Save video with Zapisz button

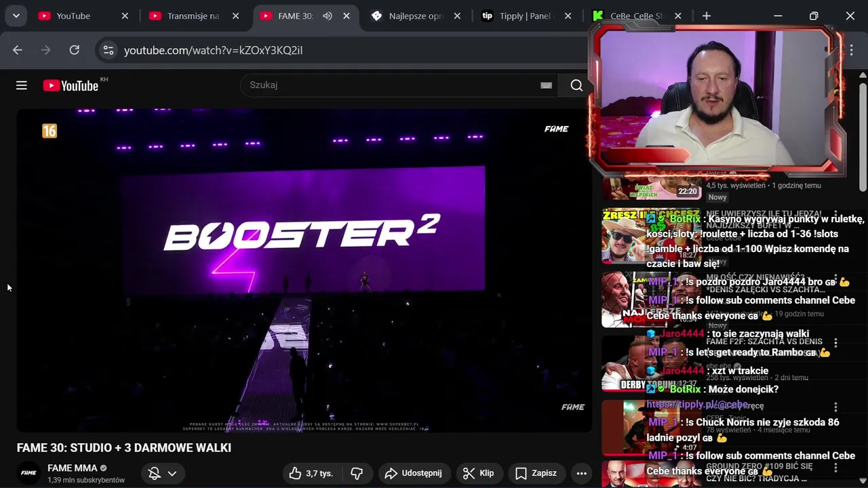(536, 473)
